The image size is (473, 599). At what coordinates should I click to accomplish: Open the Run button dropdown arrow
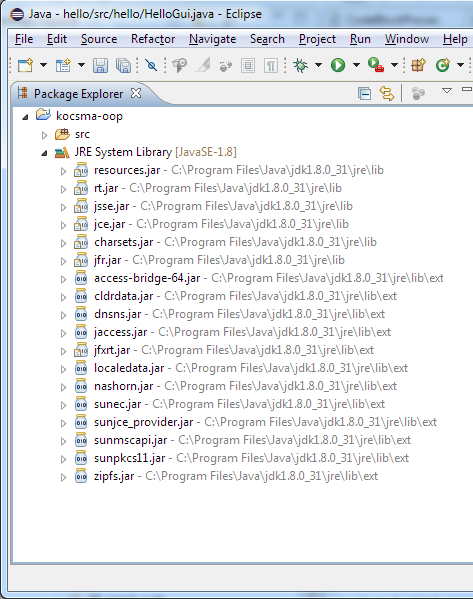356,65
